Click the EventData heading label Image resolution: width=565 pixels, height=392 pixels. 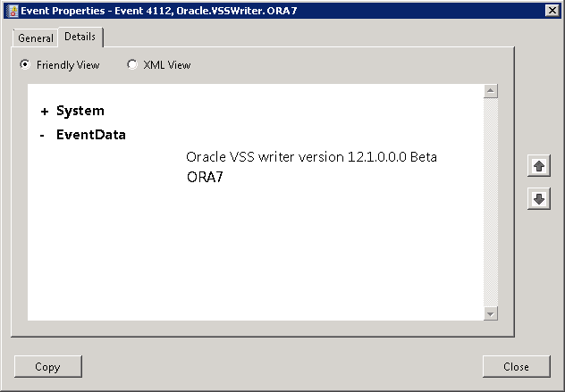(x=91, y=136)
